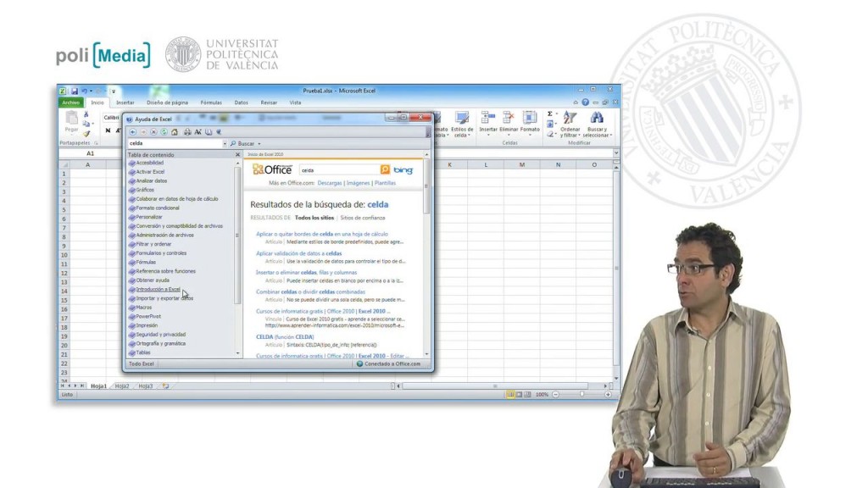Select the 'Sitios de confianza' results filter

coord(363,218)
